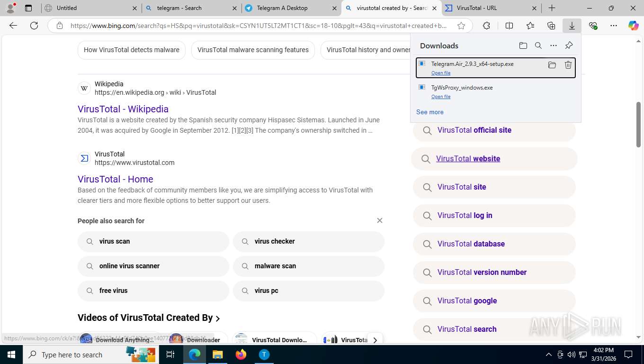Image resolution: width=644 pixels, height=364 pixels.
Task: Open file link for Telegram.Air setup
Action: tap(441, 73)
